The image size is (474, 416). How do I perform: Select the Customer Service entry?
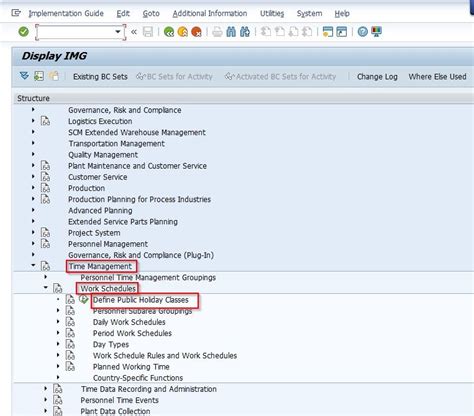97,177
